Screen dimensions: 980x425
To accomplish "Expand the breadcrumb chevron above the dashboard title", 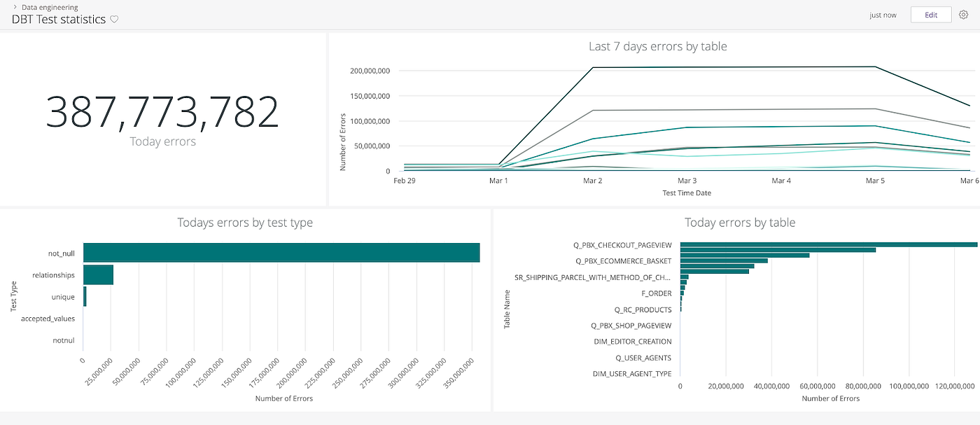I will [x=15, y=6].
